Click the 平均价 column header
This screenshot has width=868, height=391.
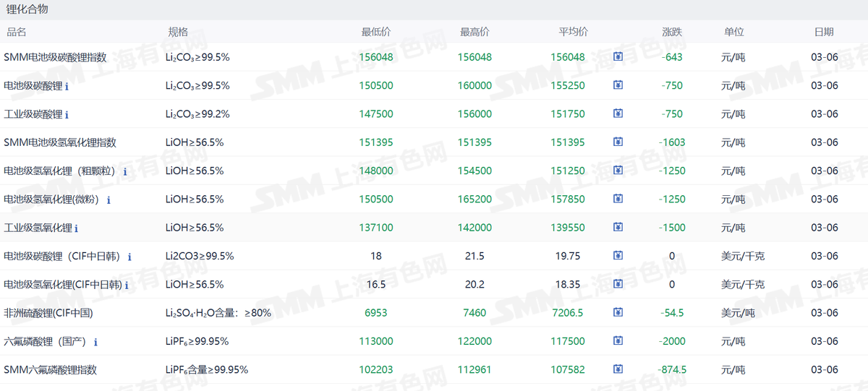pos(573,32)
